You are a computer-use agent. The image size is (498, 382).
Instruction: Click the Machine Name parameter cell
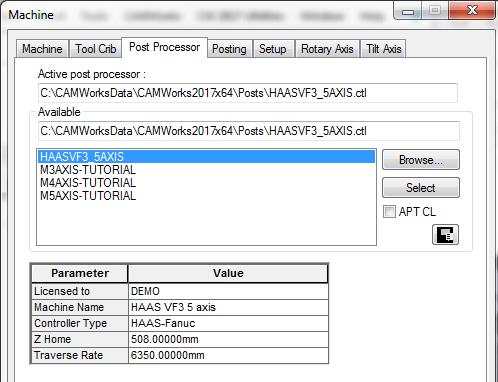[x=80, y=307]
